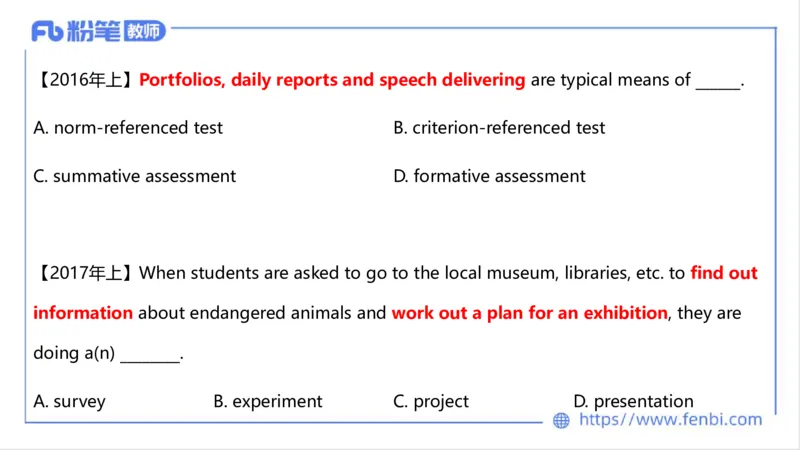Screen dimensions: 800x450
Task: Click the 教师 badge beside the logo
Action: tap(145, 31)
